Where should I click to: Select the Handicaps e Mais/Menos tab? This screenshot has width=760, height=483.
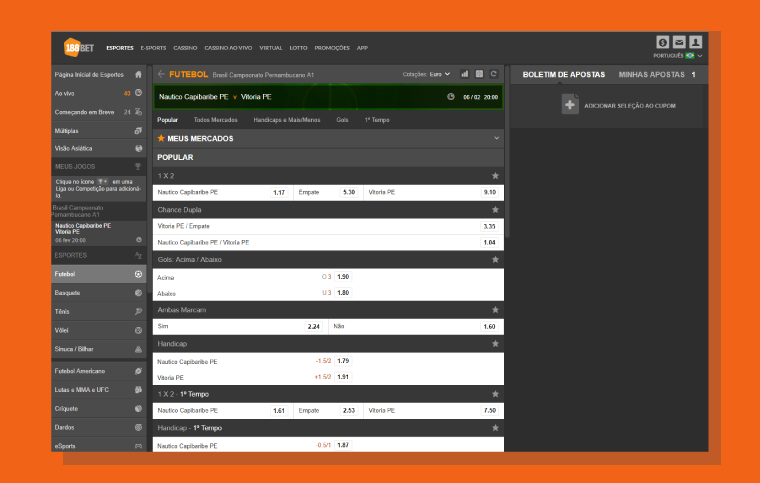[286, 120]
